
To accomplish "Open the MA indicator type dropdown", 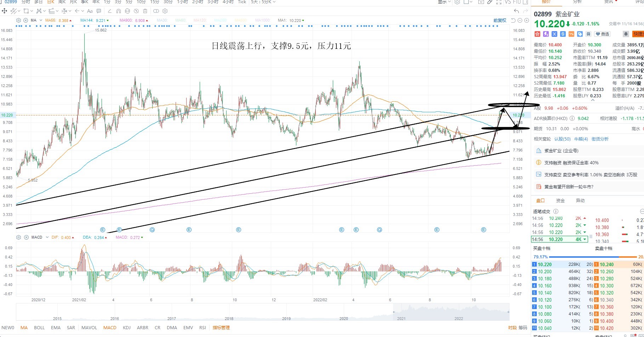I will [41, 20].
